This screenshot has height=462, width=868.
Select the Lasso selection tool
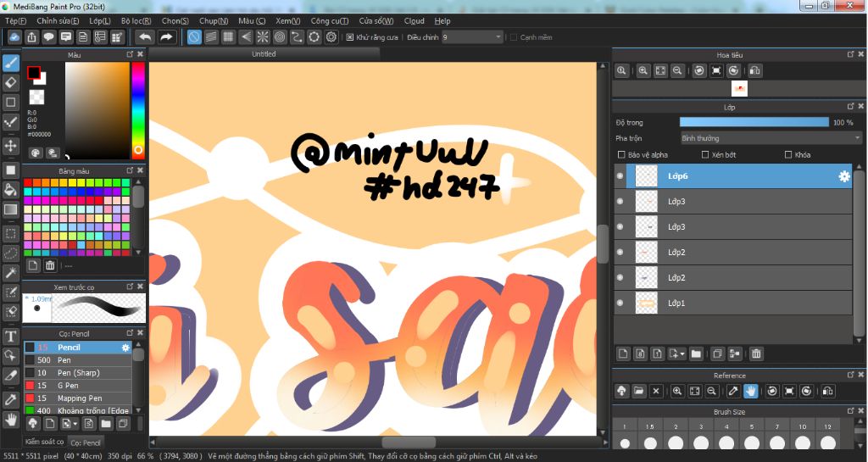(x=10, y=253)
